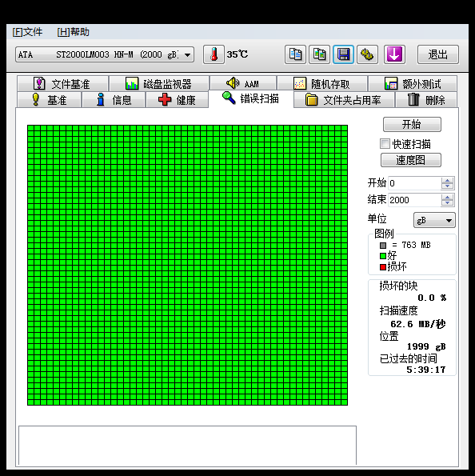Switch to the 信息 tab

point(114,99)
